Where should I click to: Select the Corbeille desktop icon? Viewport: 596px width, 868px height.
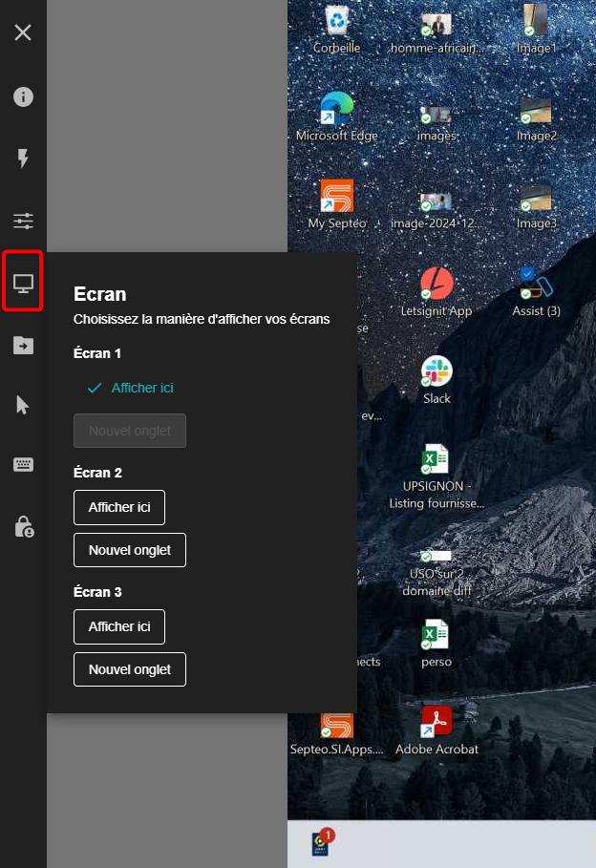click(337, 30)
